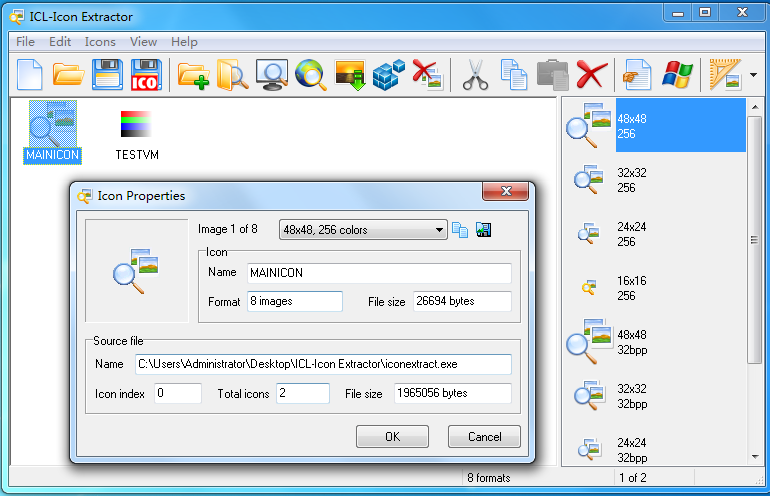Open the View menu
This screenshot has height=496, width=770.
click(x=143, y=42)
